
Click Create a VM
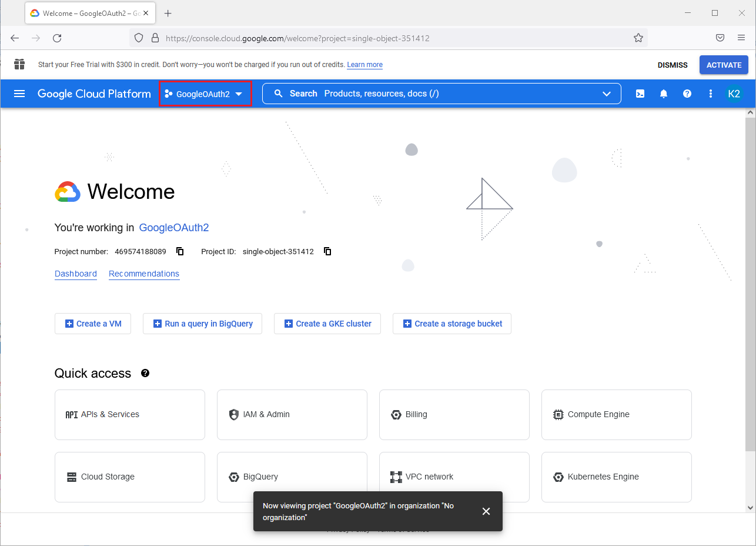[x=93, y=324]
